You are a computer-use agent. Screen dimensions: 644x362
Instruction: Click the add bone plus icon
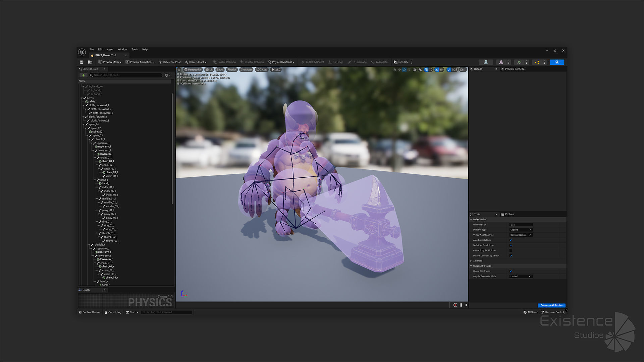click(84, 75)
